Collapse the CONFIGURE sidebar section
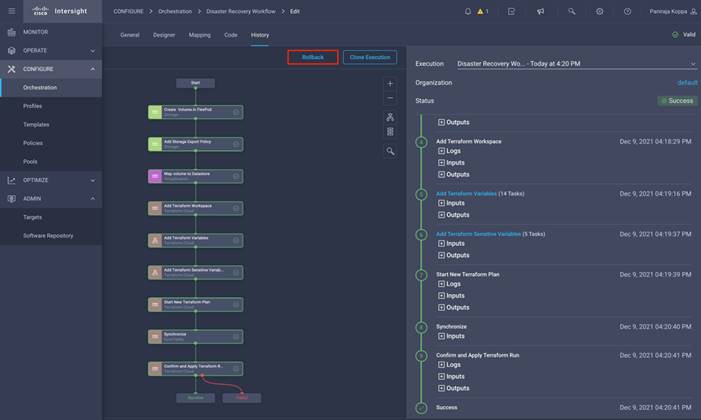This screenshot has height=420, width=701. coord(51,69)
